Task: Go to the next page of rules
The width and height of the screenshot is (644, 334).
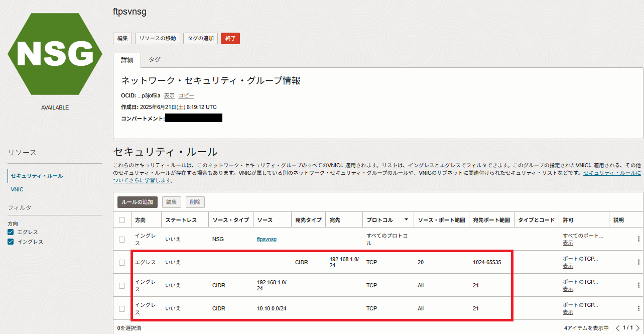Action: [x=637, y=328]
